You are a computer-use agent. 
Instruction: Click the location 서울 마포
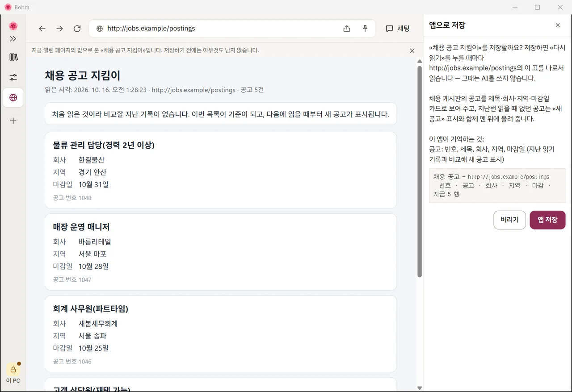(93, 254)
